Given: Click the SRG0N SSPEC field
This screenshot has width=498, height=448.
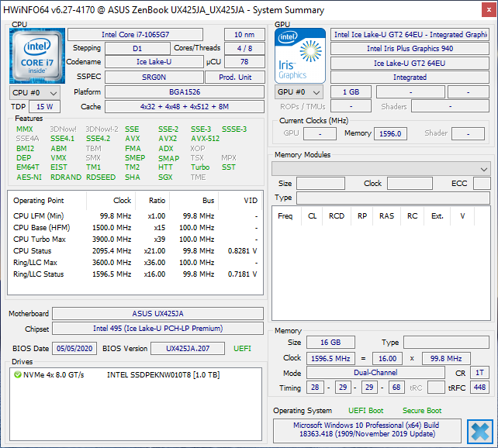Looking at the screenshot, I should click(x=154, y=77).
